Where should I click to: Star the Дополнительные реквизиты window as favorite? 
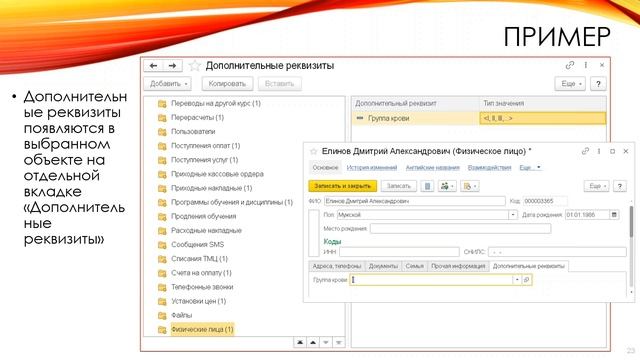pos(195,66)
